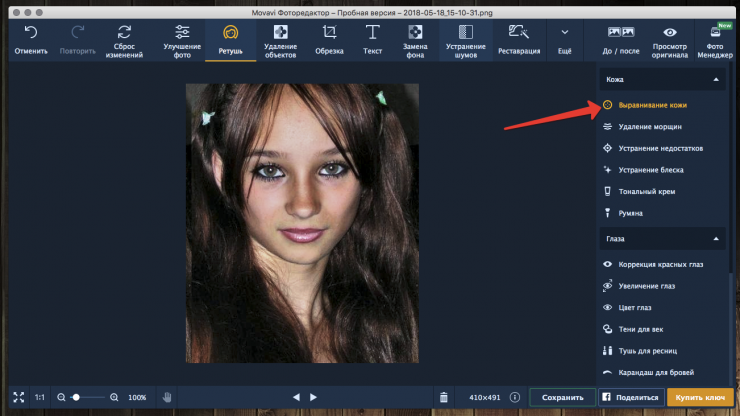
Task: Open the Реставрация tool
Action: point(519,40)
